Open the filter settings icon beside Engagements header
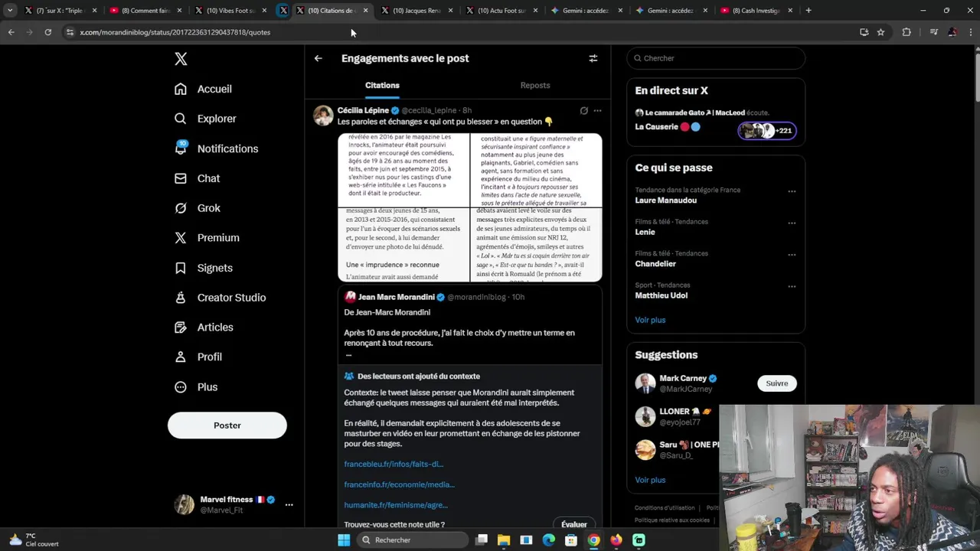Screen dimensions: 980x551 coord(593,58)
